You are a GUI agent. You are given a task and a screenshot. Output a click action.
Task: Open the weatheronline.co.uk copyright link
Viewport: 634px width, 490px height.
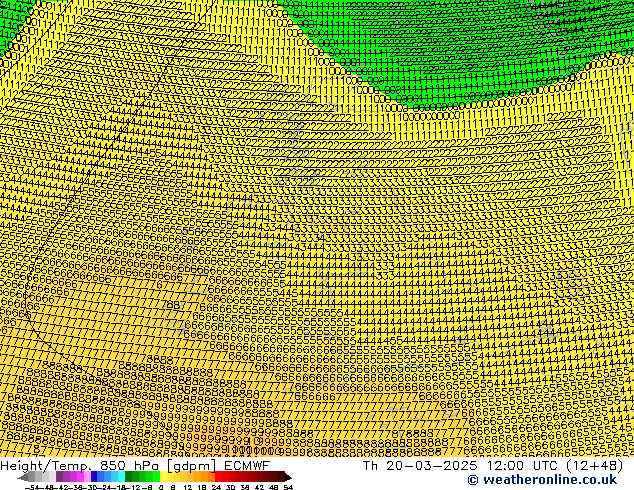pyautogui.click(x=542, y=480)
